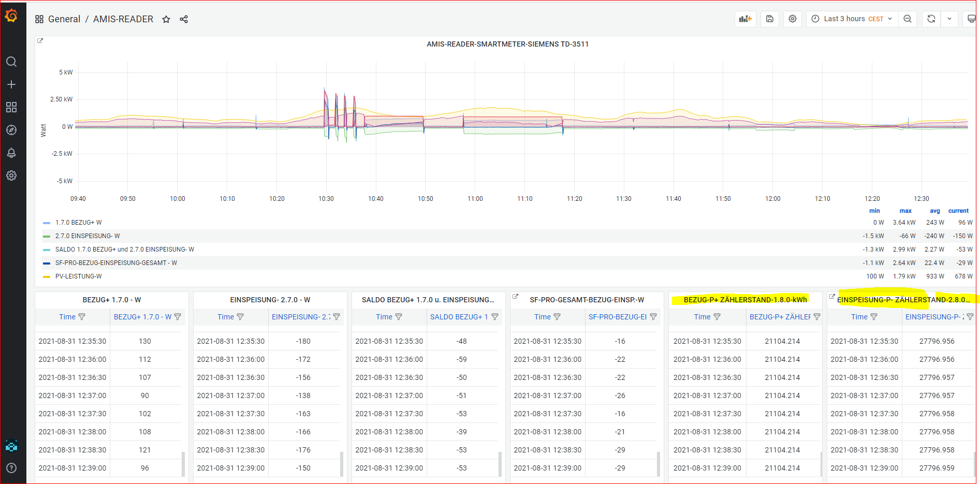
Task: Sort legend by current column
Action: [x=958, y=211]
